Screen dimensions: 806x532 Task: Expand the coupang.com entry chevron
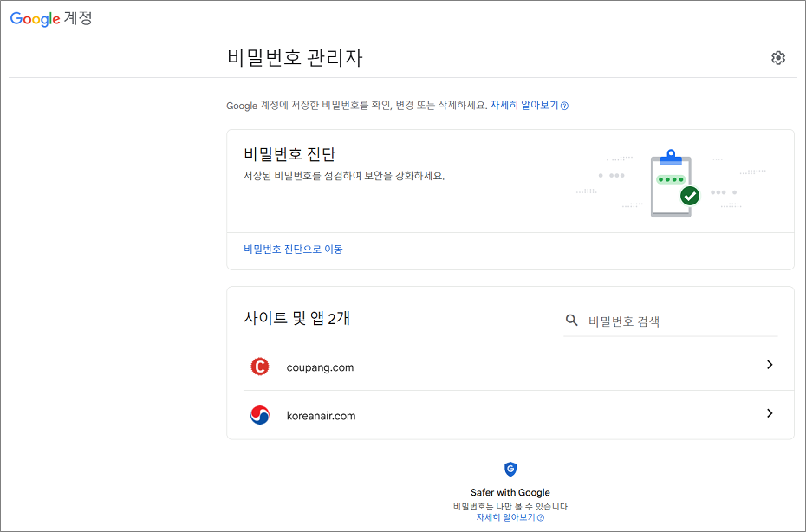pos(770,366)
